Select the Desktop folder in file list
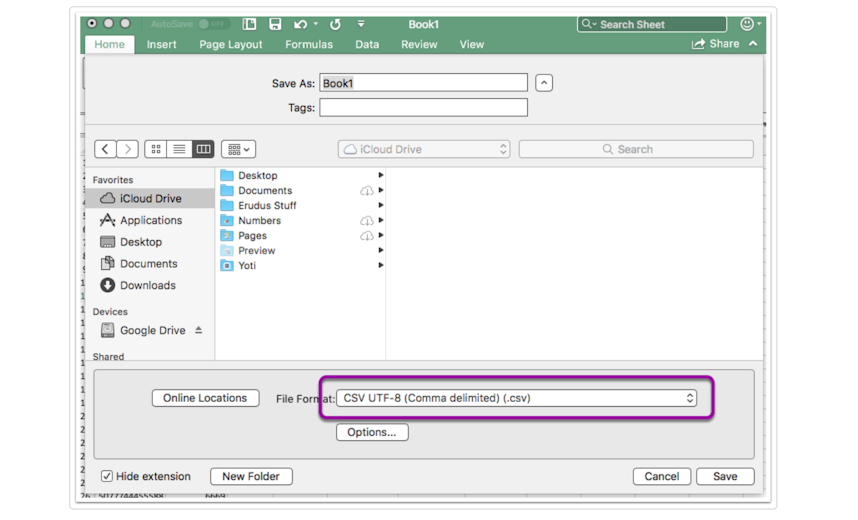Viewport: 858px width, 520px height. point(302,175)
